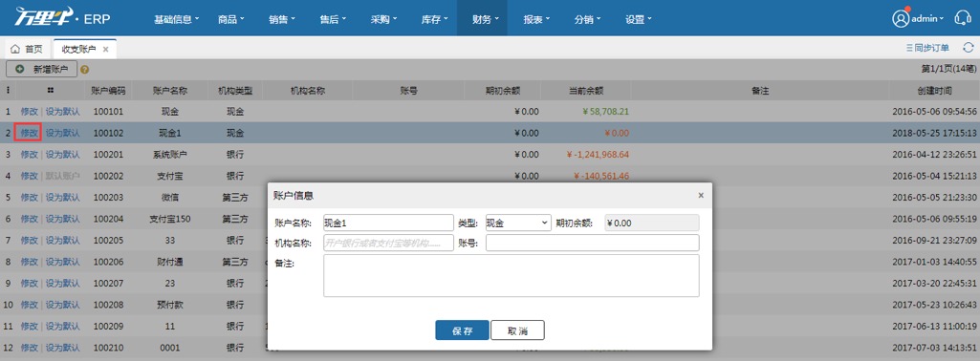Open the column grid settings icon
Screen dimensions: 980x361
pos(50,91)
